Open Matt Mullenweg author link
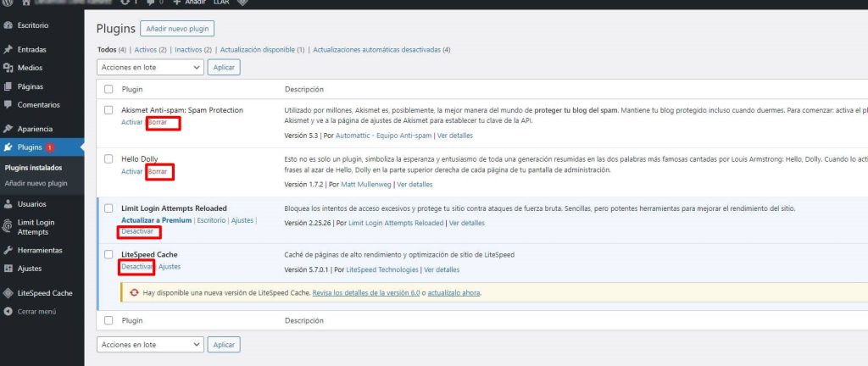The width and height of the screenshot is (868, 366). [x=366, y=185]
